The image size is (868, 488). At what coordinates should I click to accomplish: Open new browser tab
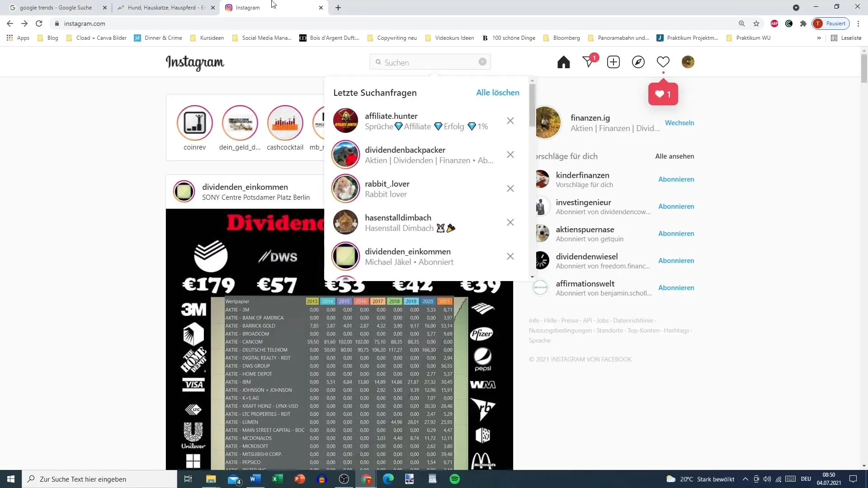[338, 8]
